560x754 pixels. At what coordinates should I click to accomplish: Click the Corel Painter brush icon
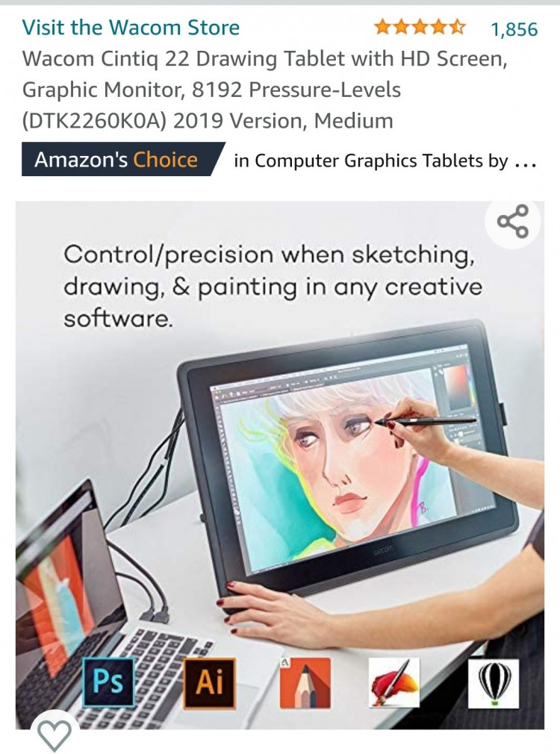[394, 683]
